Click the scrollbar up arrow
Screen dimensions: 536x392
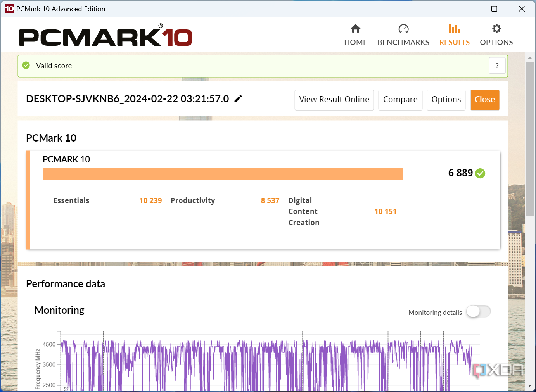click(530, 58)
